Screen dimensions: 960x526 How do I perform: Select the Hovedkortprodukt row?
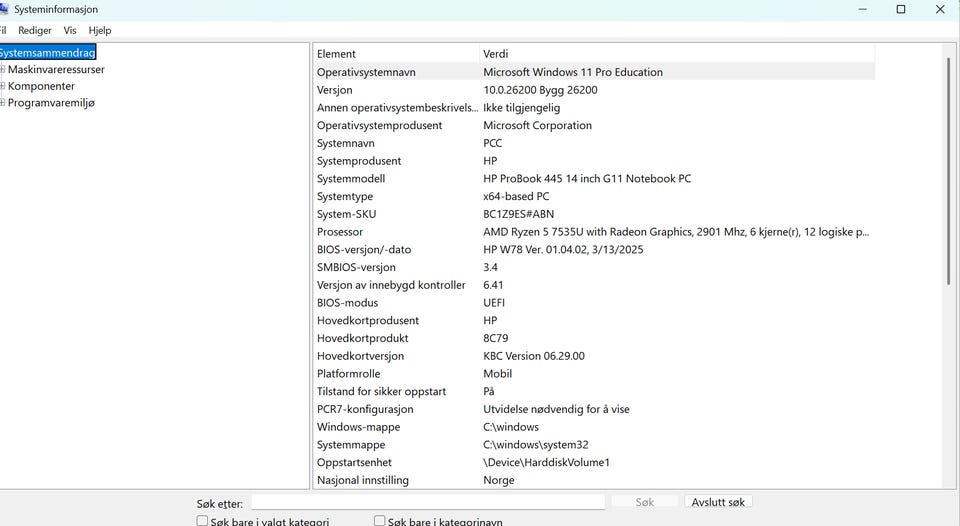594,339
